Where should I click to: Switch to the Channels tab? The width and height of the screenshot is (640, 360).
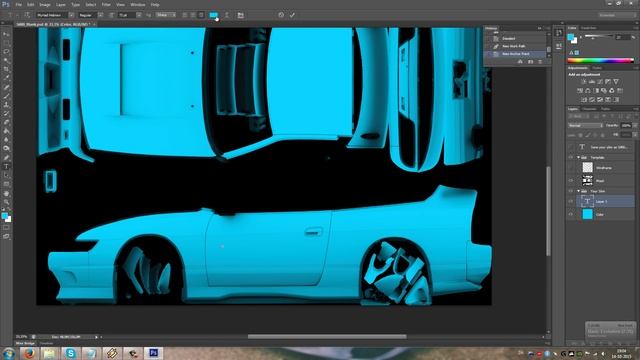[589, 109]
